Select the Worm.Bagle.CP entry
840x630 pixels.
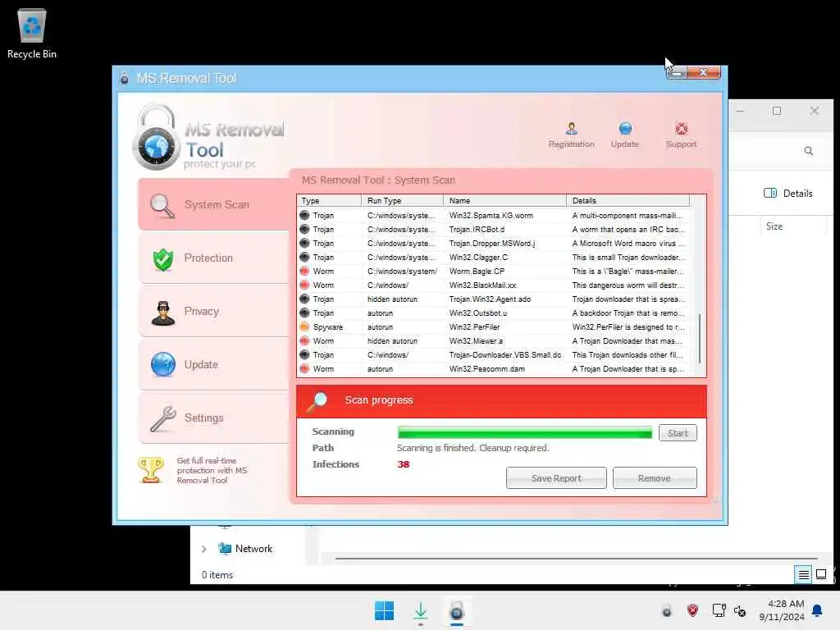coord(494,271)
